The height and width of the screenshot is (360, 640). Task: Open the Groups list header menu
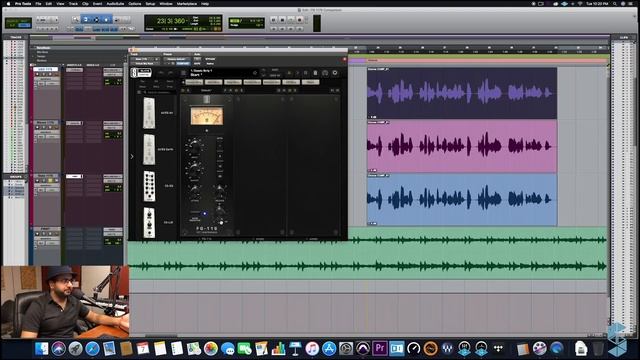(16, 177)
